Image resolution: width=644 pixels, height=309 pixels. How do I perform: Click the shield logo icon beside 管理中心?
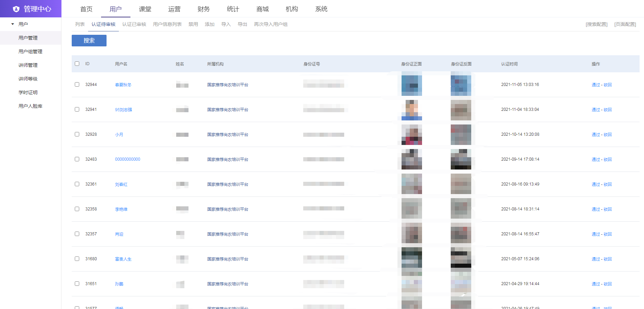point(16,9)
